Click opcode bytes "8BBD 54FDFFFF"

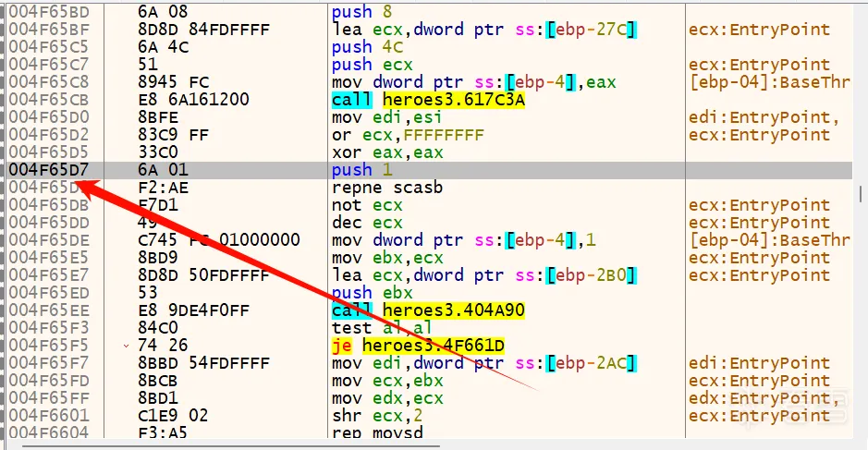[203, 363]
